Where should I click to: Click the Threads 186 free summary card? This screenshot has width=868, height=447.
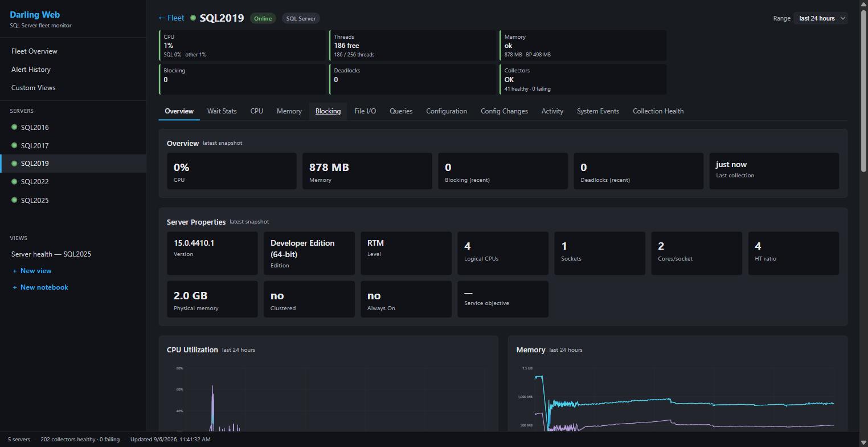(413, 46)
